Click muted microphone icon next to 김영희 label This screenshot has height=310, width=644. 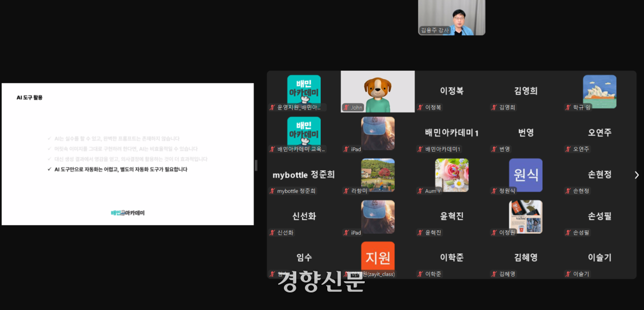(494, 107)
